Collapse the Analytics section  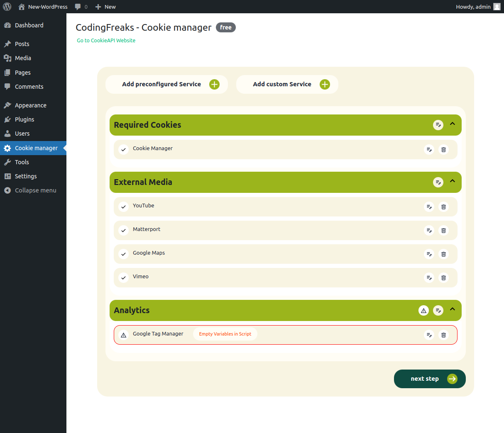(x=453, y=309)
